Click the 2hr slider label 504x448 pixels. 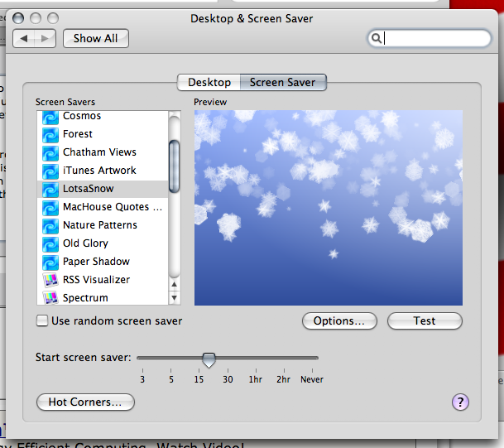tap(283, 379)
